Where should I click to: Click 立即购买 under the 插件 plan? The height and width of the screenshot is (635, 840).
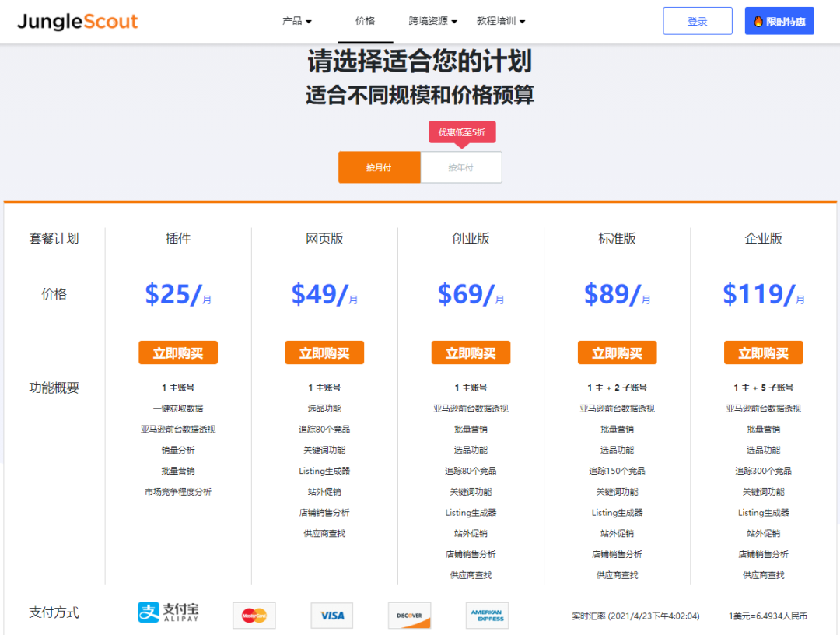(178, 353)
